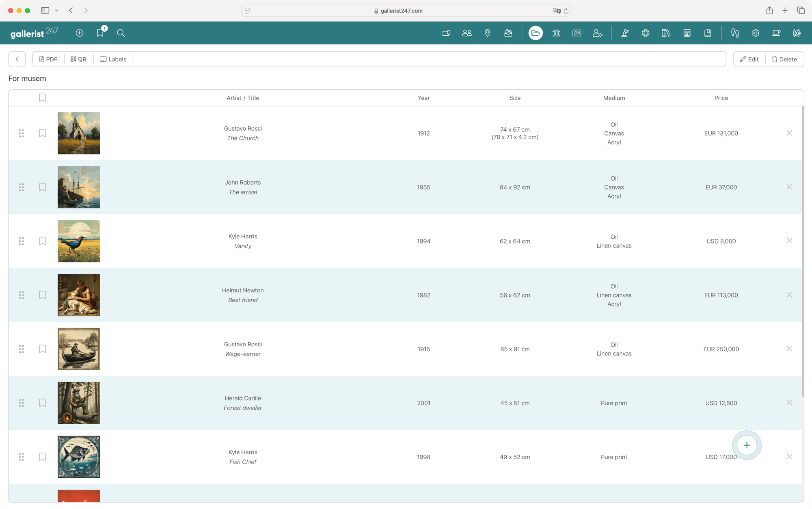812x509 pixels.
Task: Click the Edit button
Action: 749,59
